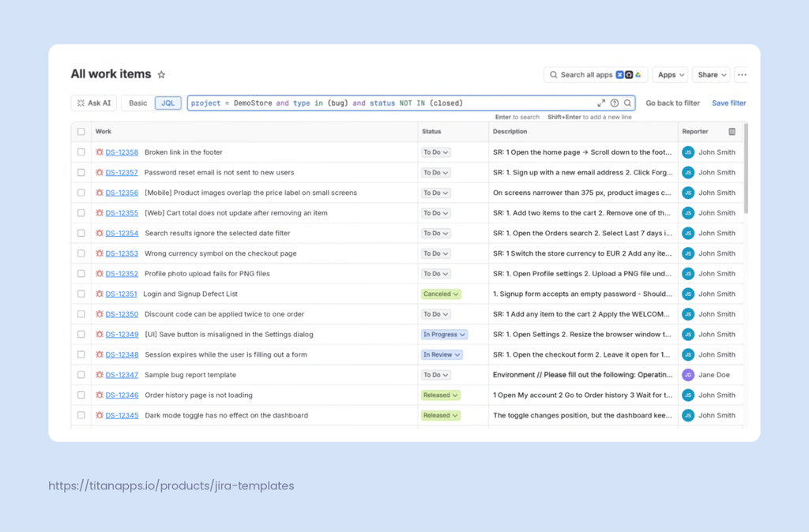Click the summary 'Order history page is not loading'

(x=198, y=395)
